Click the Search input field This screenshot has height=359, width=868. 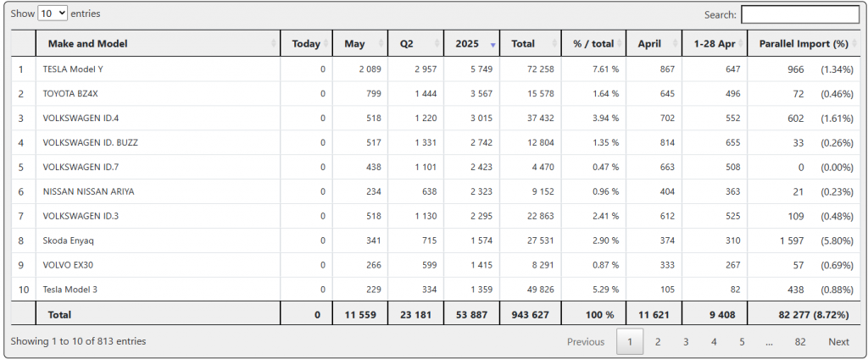coord(799,14)
